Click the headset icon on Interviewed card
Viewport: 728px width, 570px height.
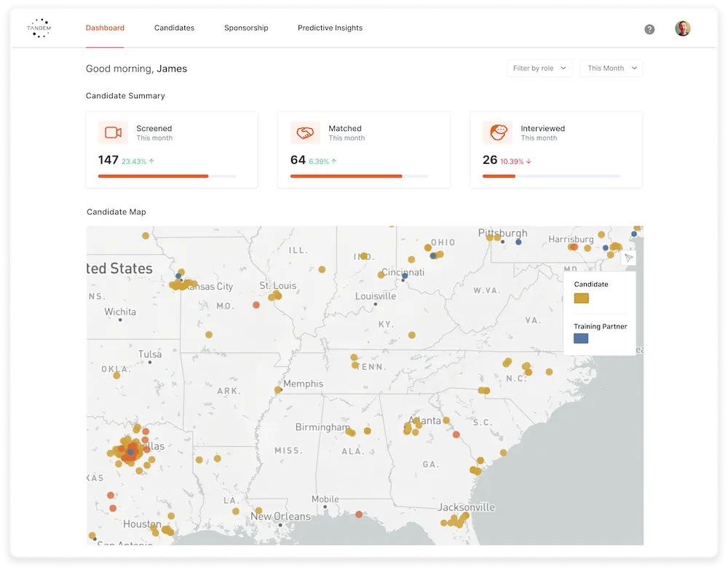pos(498,132)
